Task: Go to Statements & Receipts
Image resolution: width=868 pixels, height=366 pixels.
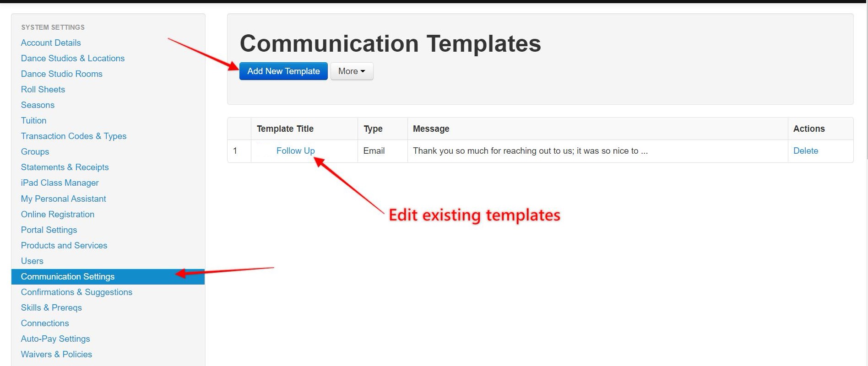Action: [x=65, y=167]
